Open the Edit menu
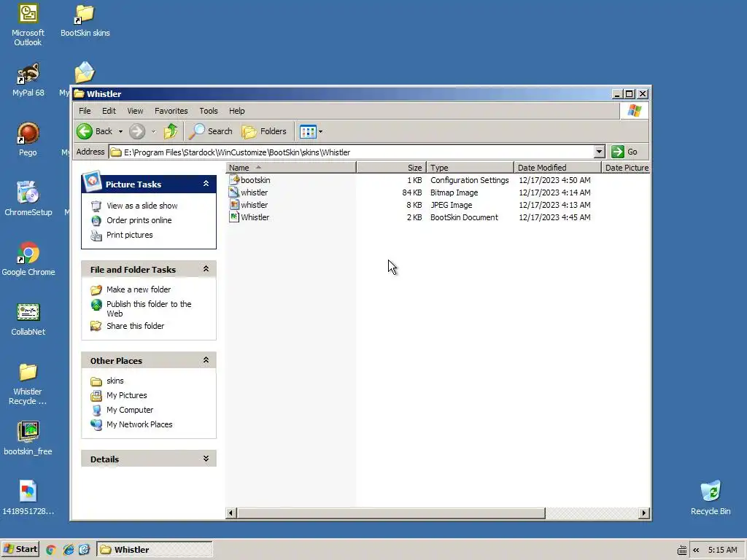 109,111
